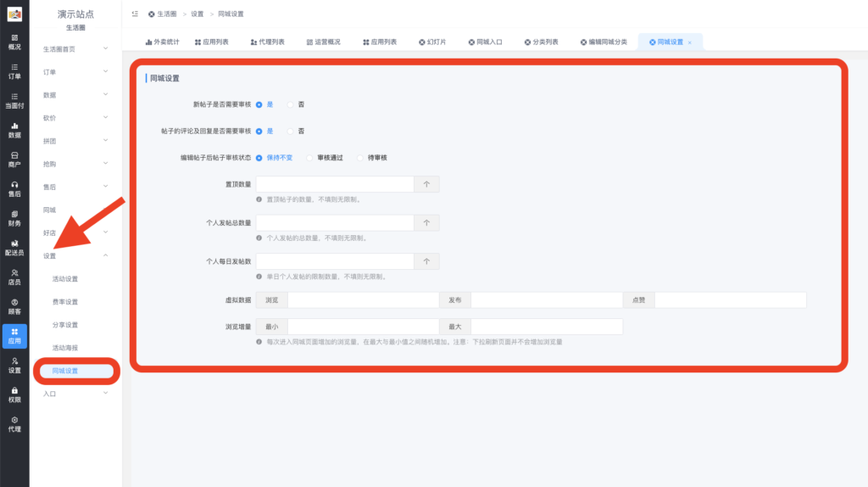Go to 设置 in the breadcrumb
Viewport: 868px width, 487px height.
(x=198, y=14)
